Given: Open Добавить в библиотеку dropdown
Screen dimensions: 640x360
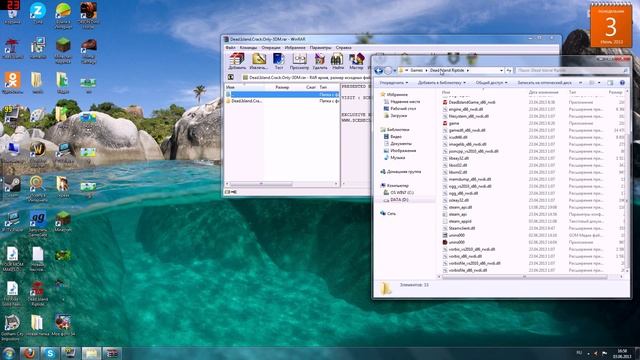Looking at the screenshot, I should pyautogui.click(x=442, y=83).
